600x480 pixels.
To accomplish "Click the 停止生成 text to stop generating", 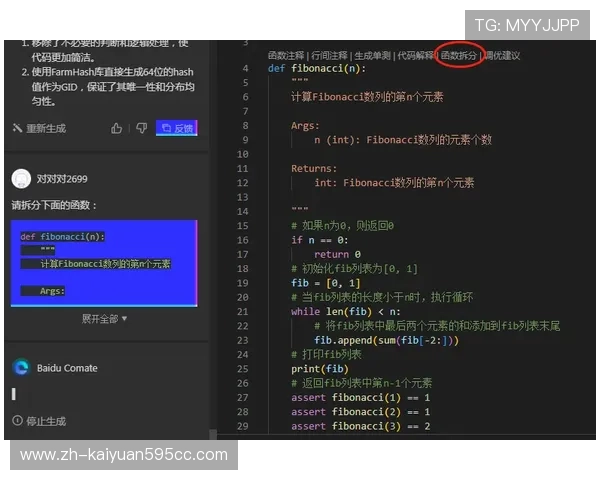I will pos(46,421).
